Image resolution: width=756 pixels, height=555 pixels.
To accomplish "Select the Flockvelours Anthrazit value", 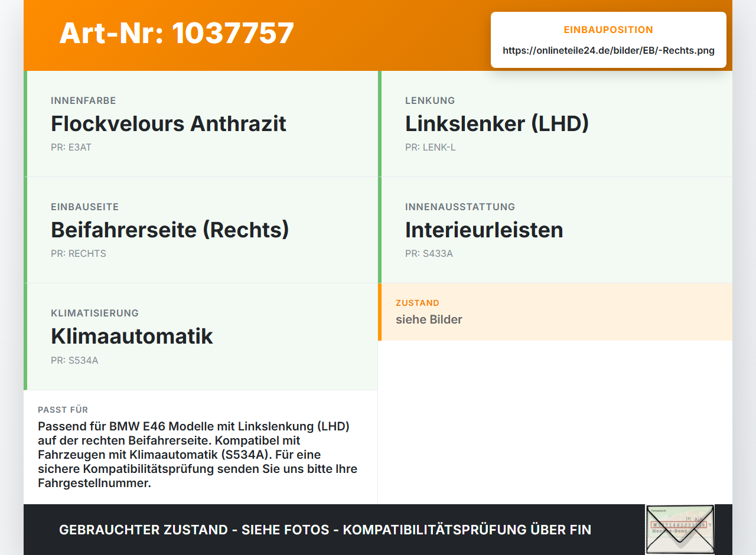I will (168, 123).
